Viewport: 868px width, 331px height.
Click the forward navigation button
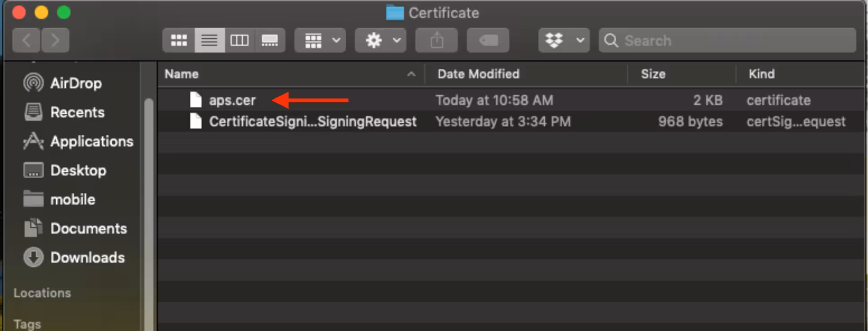pyautogui.click(x=55, y=40)
